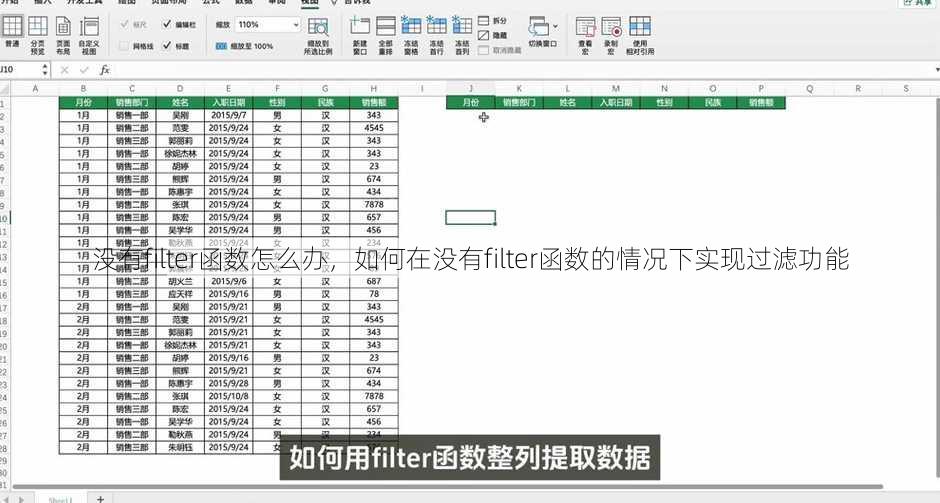Click name 应天祥 in row 16
The height and width of the screenshot is (503, 940).
tap(180, 294)
